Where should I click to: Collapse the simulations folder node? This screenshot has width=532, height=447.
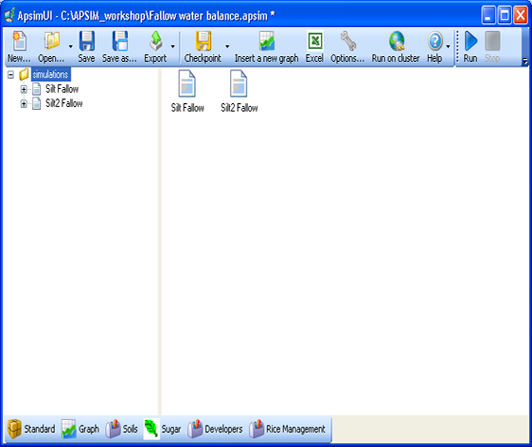pos(11,75)
